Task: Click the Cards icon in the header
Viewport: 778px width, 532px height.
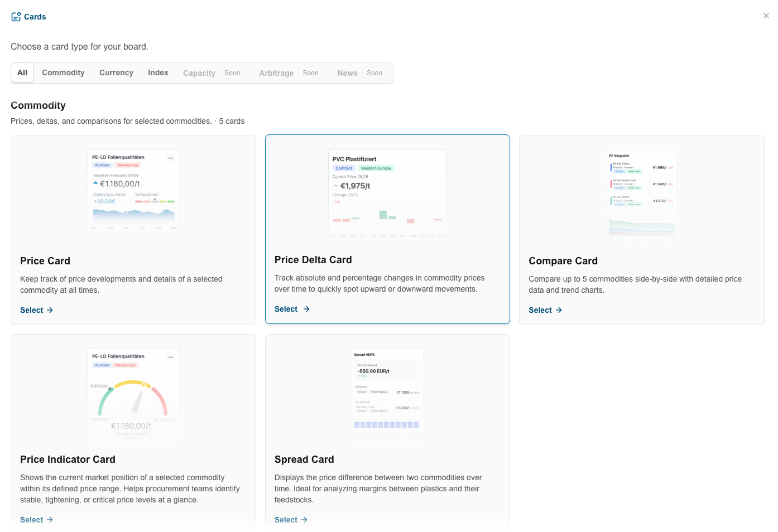Action: 16,17
